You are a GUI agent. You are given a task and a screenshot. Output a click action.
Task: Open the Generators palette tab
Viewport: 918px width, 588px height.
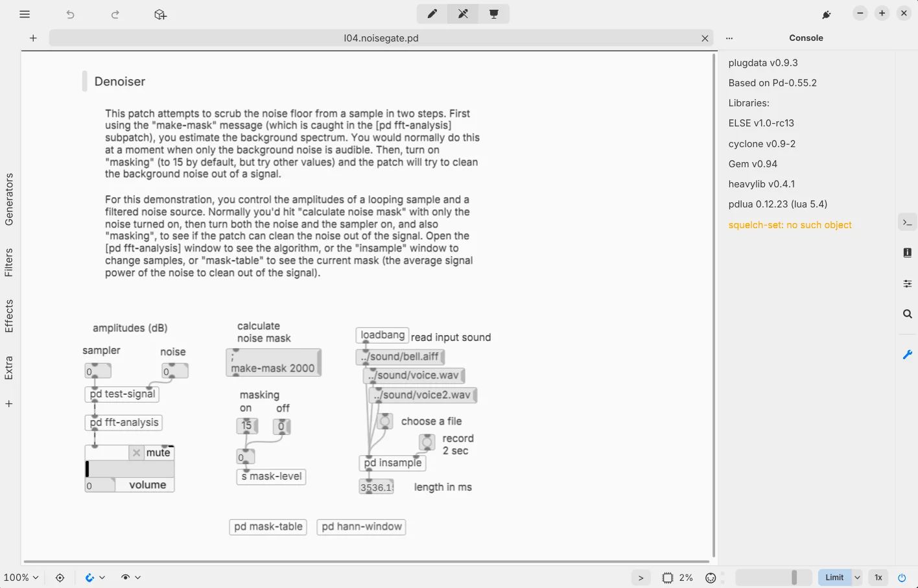pyautogui.click(x=9, y=199)
